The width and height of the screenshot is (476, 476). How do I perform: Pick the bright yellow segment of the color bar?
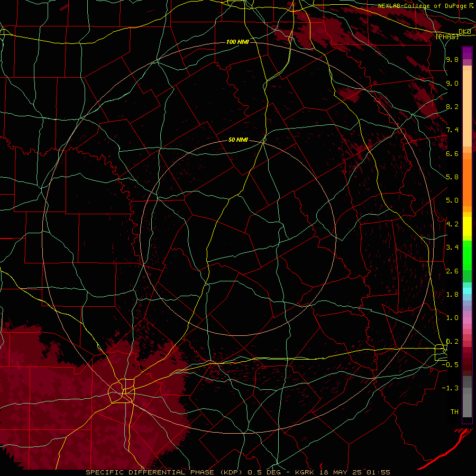click(467, 226)
